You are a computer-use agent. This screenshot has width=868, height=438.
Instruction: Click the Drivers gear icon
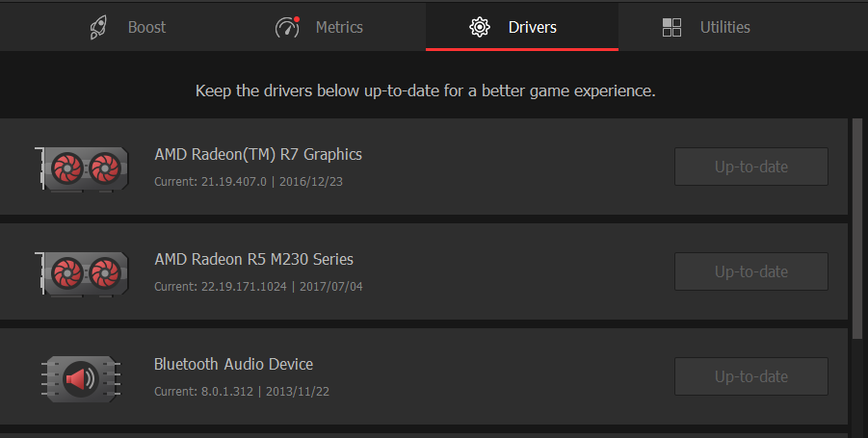[x=479, y=27]
